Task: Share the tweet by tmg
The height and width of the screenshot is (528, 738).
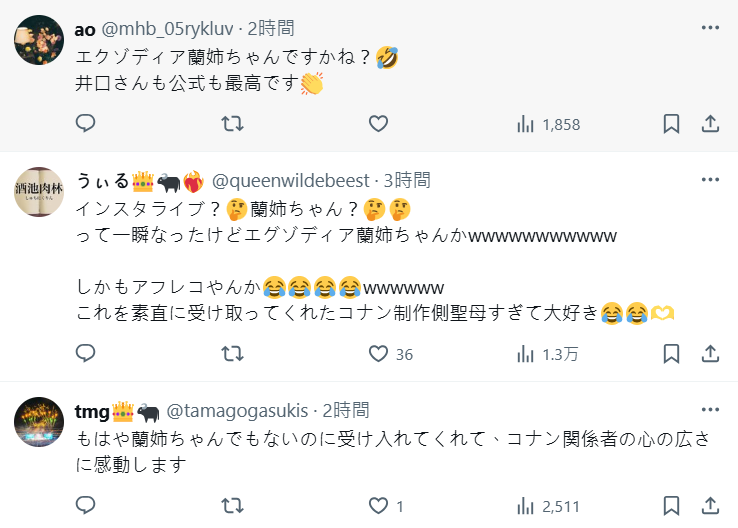Action: click(710, 506)
